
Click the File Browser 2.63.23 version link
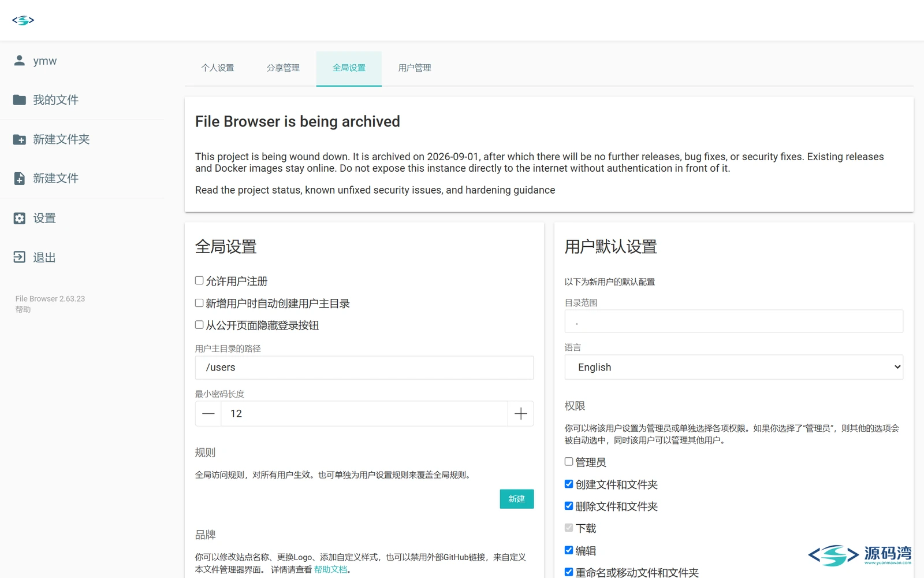click(50, 299)
